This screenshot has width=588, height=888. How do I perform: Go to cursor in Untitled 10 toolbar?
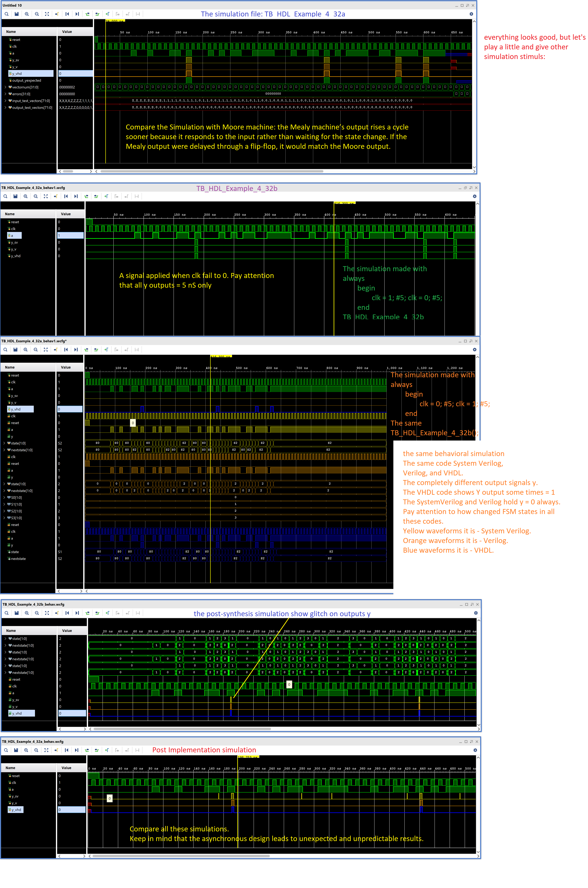[57, 14]
